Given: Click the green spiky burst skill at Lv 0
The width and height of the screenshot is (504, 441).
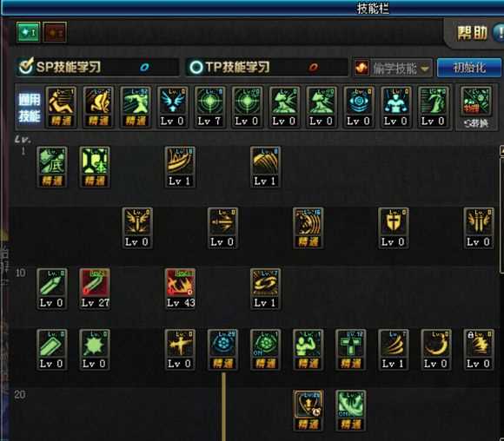Looking at the screenshot, I should 95,350.
